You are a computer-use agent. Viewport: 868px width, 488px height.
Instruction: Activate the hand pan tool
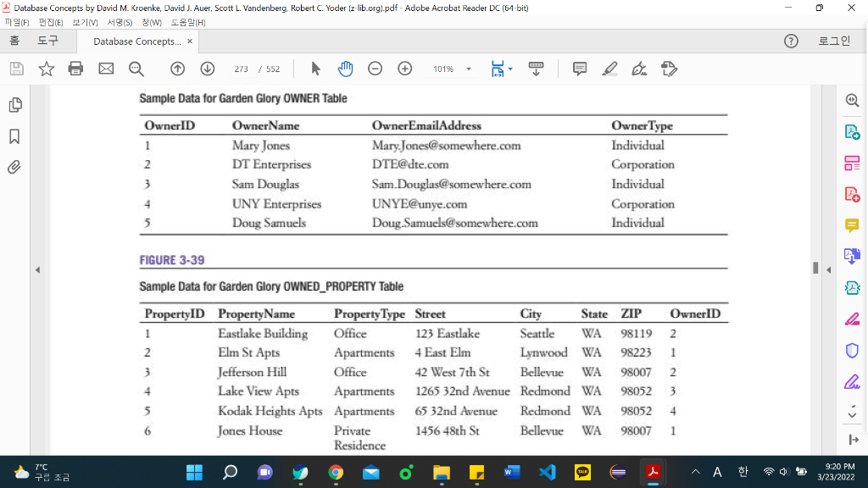[x=346, y=69]
